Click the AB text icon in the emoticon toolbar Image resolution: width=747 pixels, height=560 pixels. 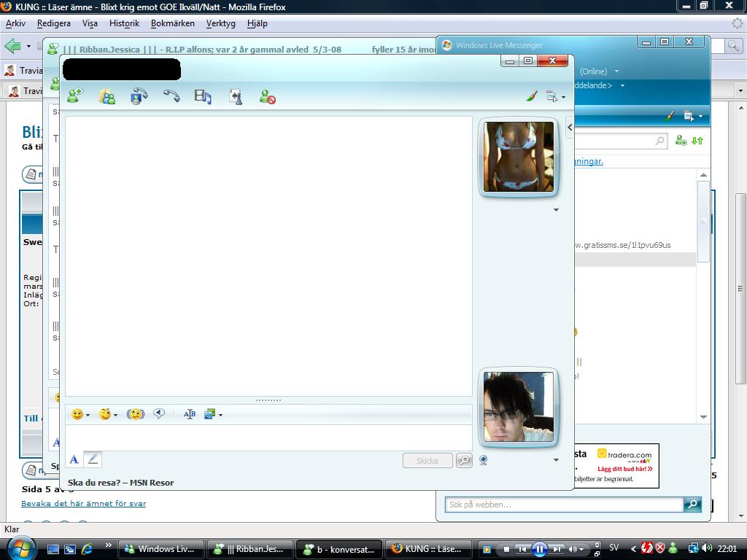coord(189,414)
